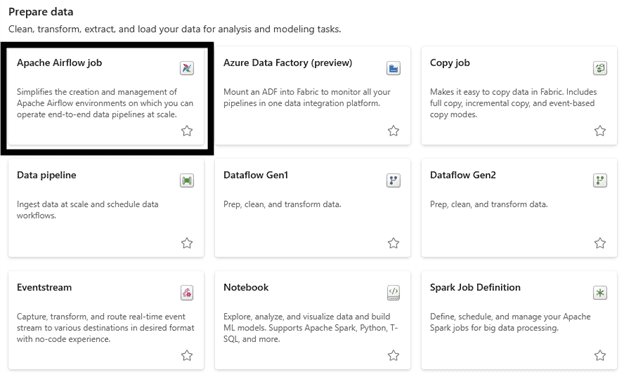Favorite the Notebook item star

point(393,355)
